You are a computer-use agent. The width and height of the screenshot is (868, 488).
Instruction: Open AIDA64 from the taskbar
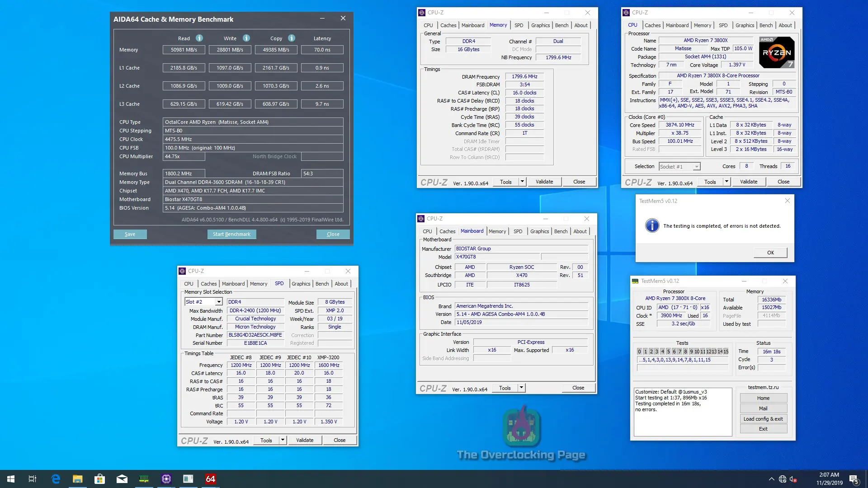pos(211,479)
